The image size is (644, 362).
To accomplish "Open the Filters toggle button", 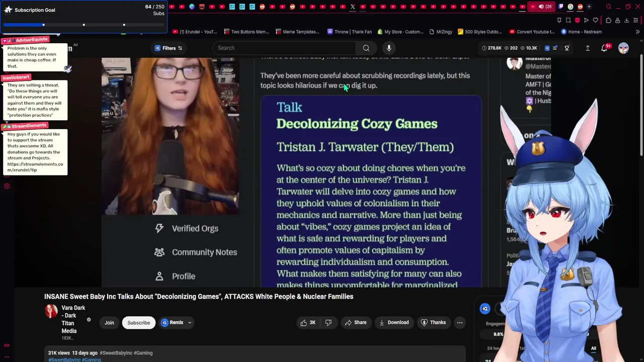I will click(x=169, y=48).
